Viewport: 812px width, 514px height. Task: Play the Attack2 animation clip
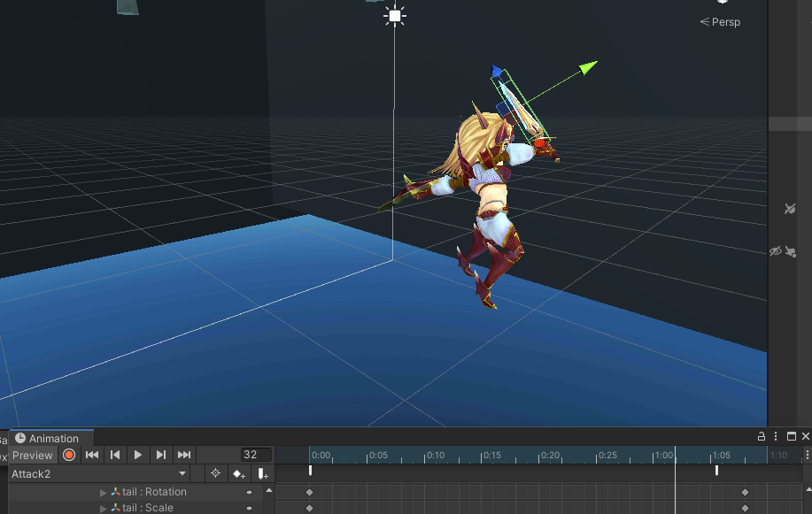coord(138,455)
